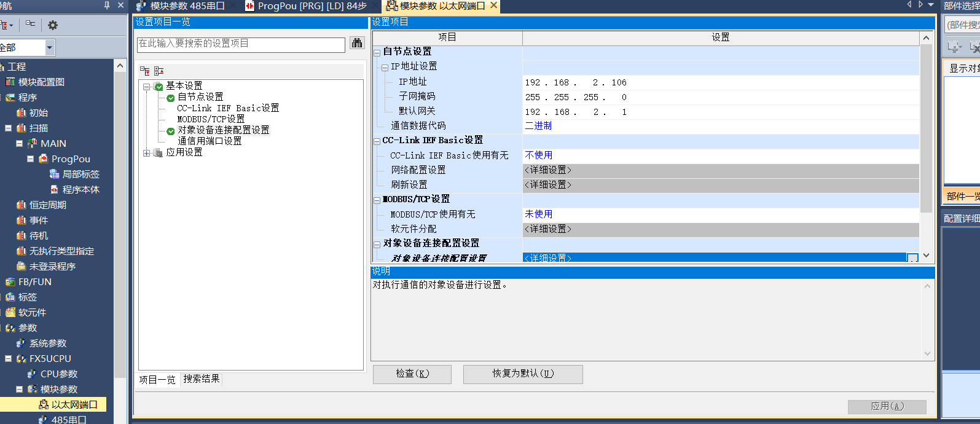Select 485串口 in the navigation tree
This screenshot has width=980, height=424.
click(x=68, y=420)
